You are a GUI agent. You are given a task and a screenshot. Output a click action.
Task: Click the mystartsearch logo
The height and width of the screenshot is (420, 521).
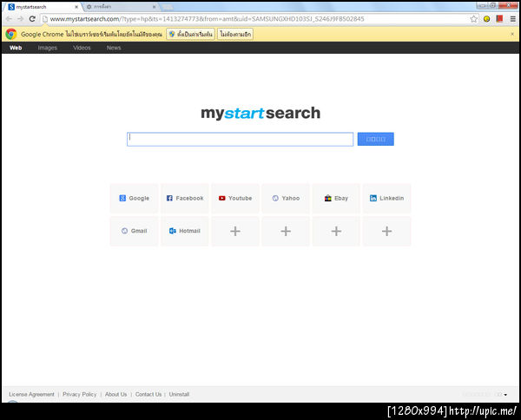point(260,113)
